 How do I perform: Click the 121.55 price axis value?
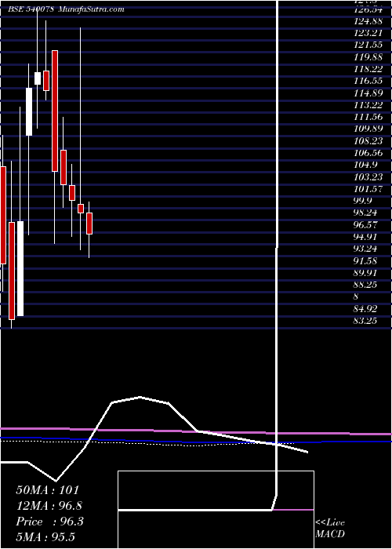[368, 45]
